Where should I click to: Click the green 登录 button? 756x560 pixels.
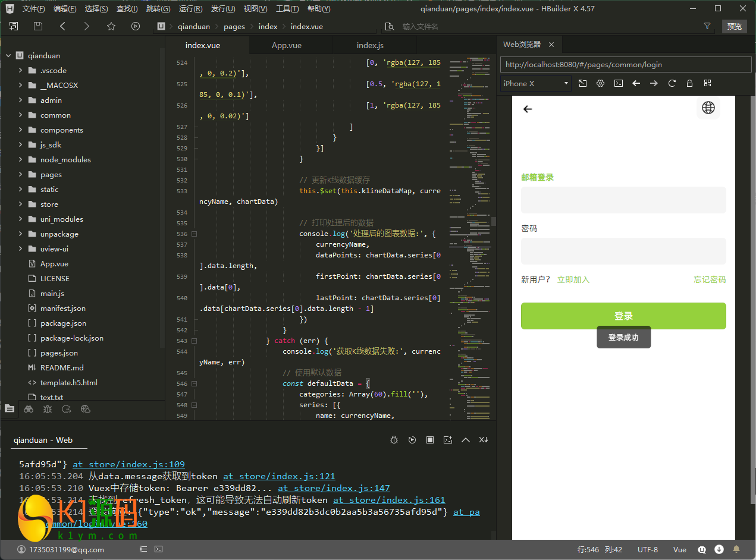(x=623, y=316)
